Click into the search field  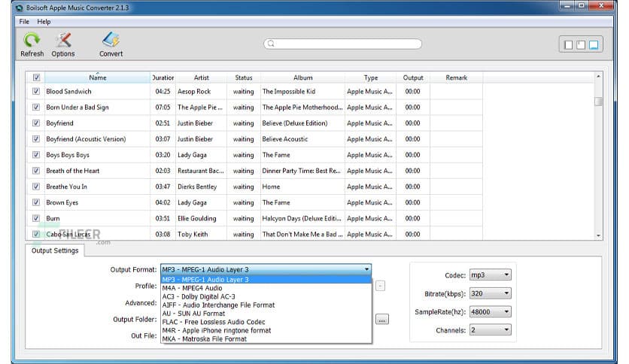point(342,44)
